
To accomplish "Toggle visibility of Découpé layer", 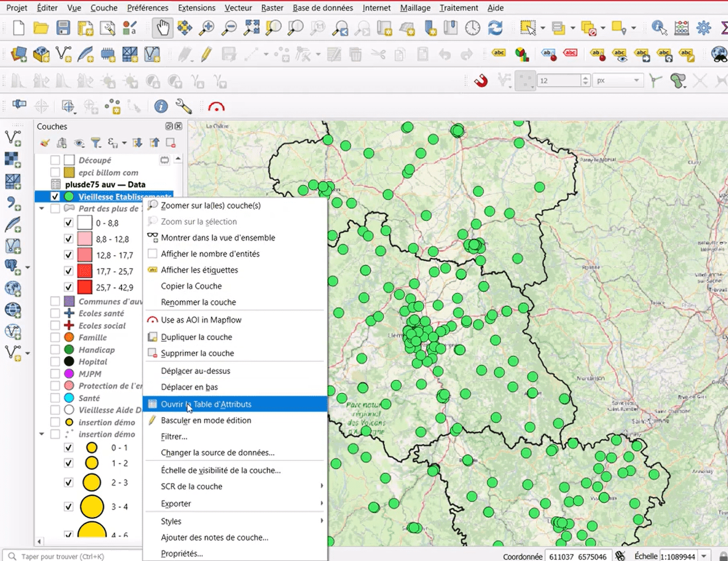I will click(x=55, y=160).
